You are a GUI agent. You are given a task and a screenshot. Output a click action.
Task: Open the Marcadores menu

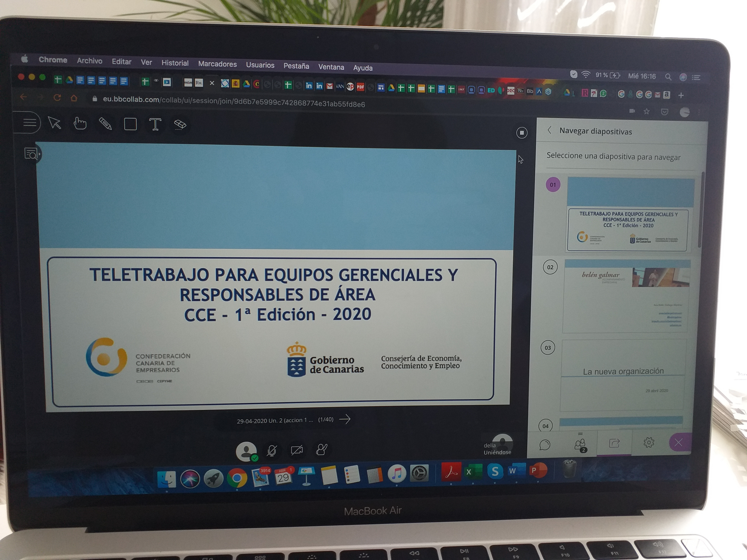click(x=217, y=64)
